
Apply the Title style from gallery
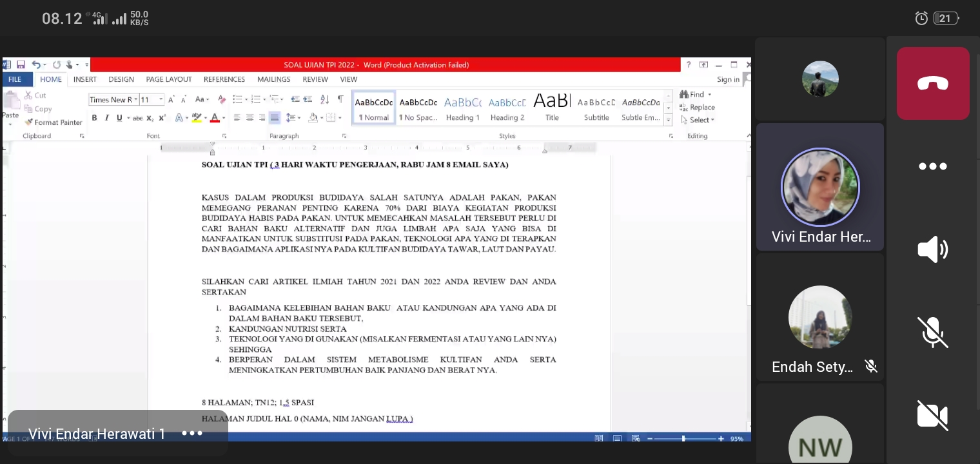point(552,108)
